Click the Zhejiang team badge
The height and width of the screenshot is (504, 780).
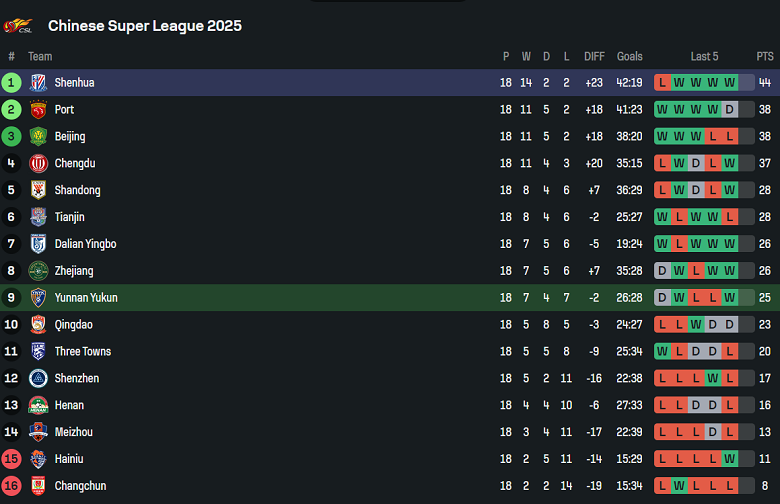click(x=38, y=271)
